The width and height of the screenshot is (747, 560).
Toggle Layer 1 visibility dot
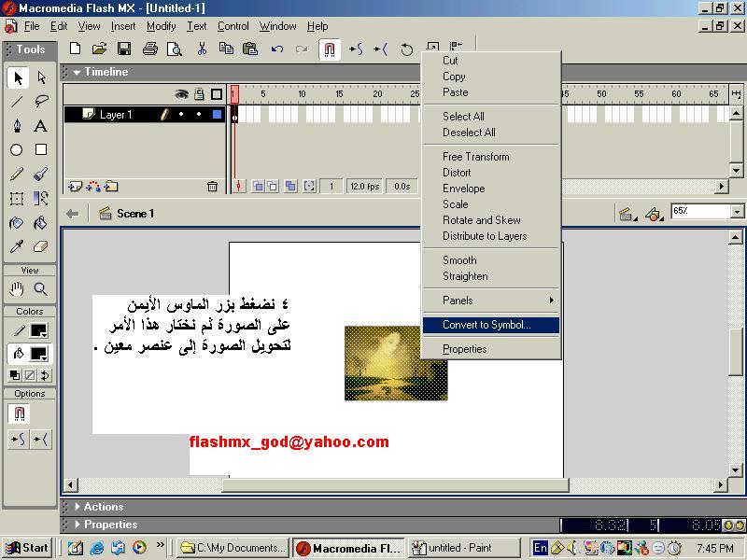181,114
